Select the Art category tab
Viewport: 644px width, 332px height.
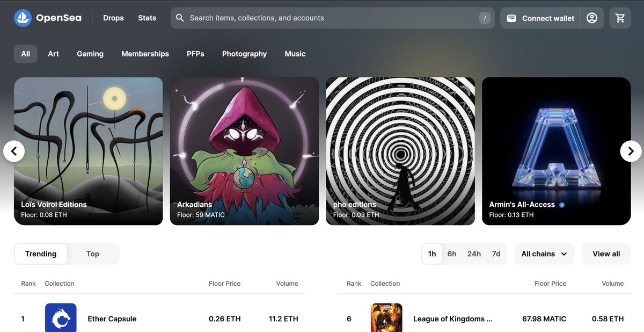(x=53, y=54)
